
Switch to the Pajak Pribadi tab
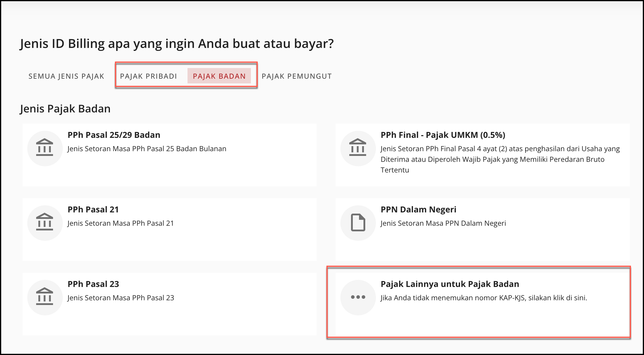(x=148, y=76)
